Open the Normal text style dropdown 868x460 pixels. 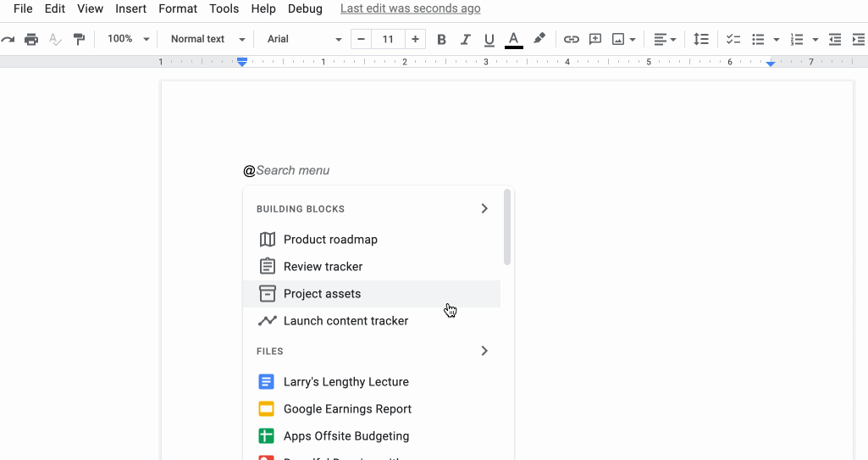click(207, 39)
